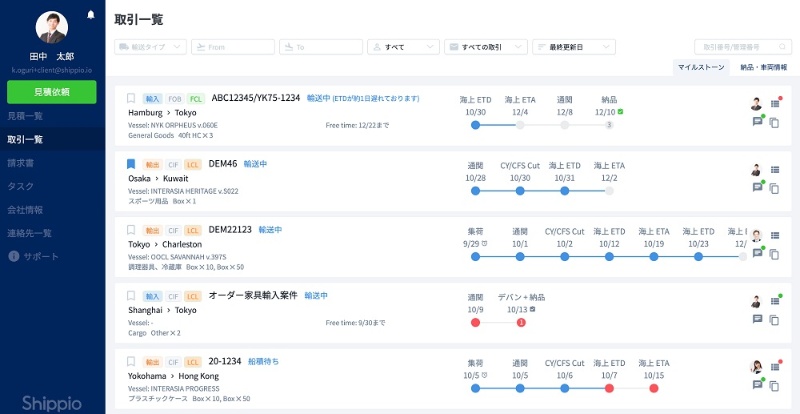Remove the bookmark on the DEM46 shipment

[131, 164]
